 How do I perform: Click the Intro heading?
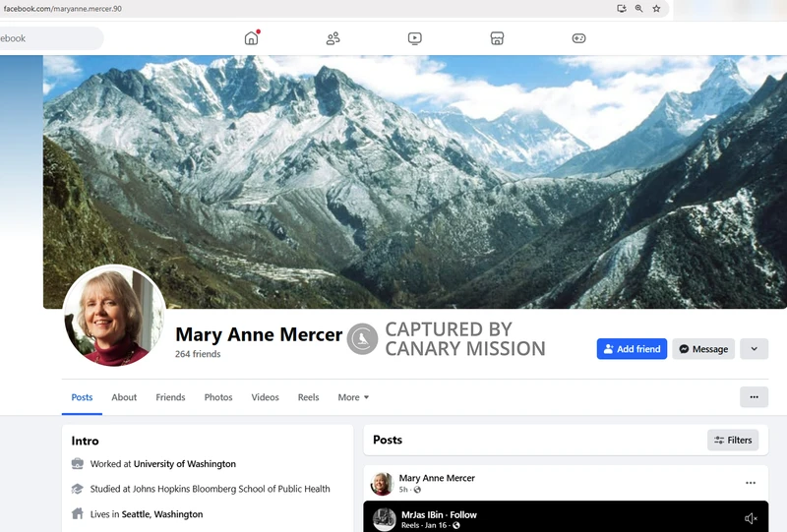coord(85,441)
